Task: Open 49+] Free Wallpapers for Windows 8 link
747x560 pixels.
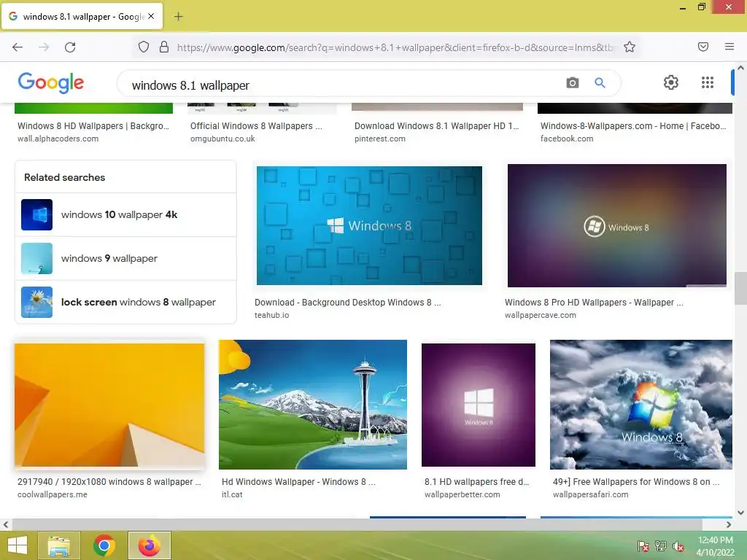Action: pyautogui.click(x=636, y=482)
